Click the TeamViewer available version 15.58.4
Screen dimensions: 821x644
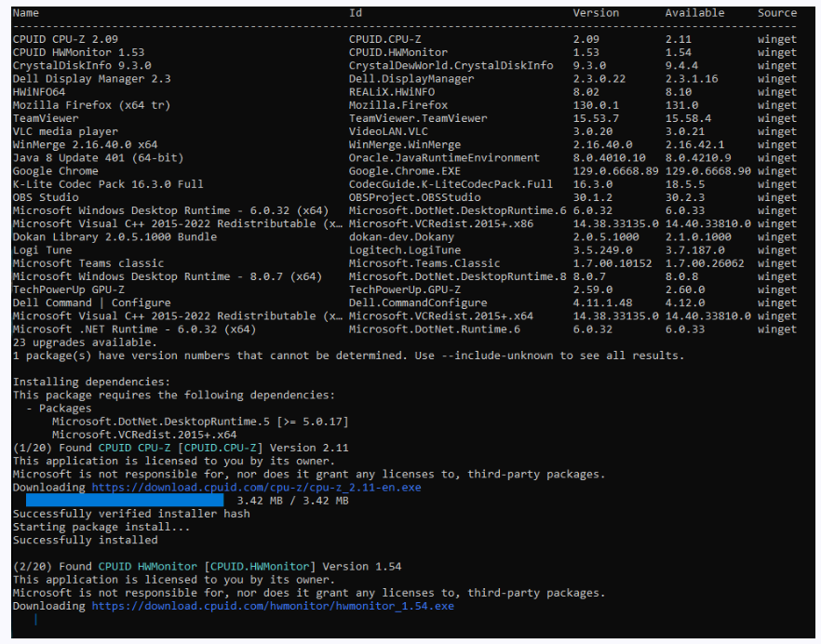688,118
